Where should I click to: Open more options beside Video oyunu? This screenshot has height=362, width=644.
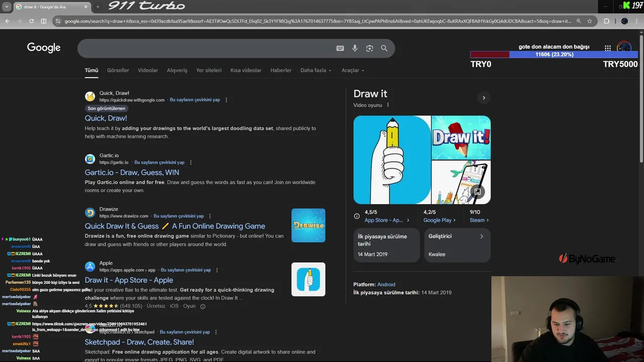388,105
